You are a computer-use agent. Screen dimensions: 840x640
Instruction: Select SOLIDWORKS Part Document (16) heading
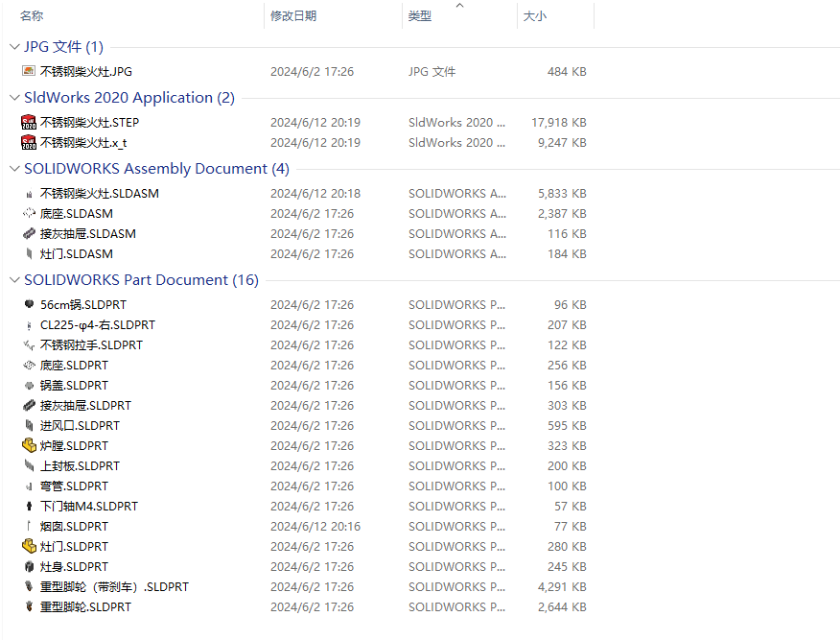coord(141,280)
